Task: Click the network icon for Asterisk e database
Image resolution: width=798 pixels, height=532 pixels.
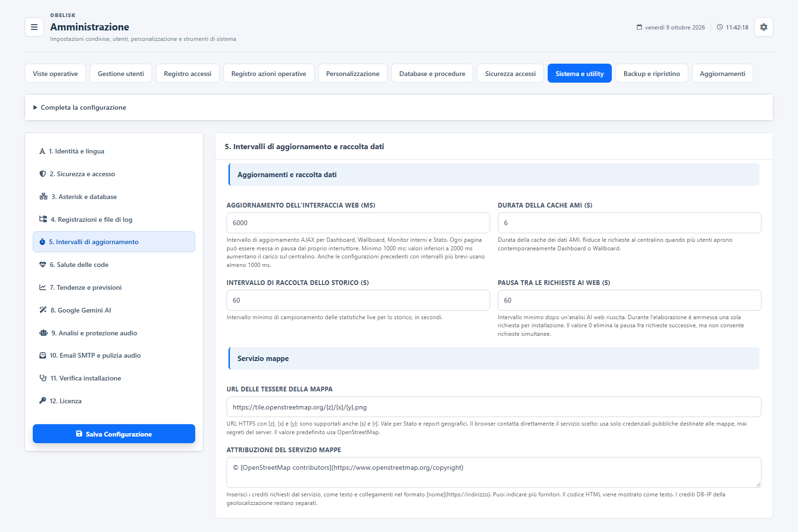Action: (x=43, y=197)
